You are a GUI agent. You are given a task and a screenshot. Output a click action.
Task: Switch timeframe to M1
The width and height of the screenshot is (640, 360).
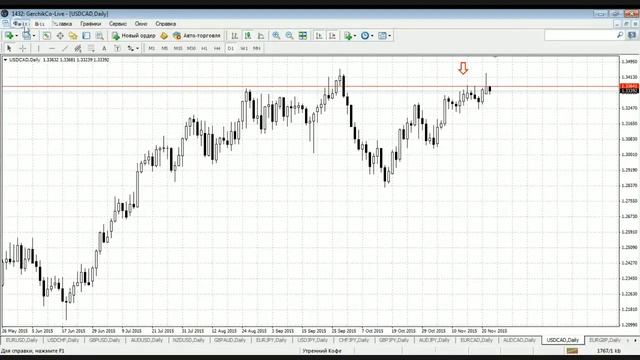coord(151,48)
